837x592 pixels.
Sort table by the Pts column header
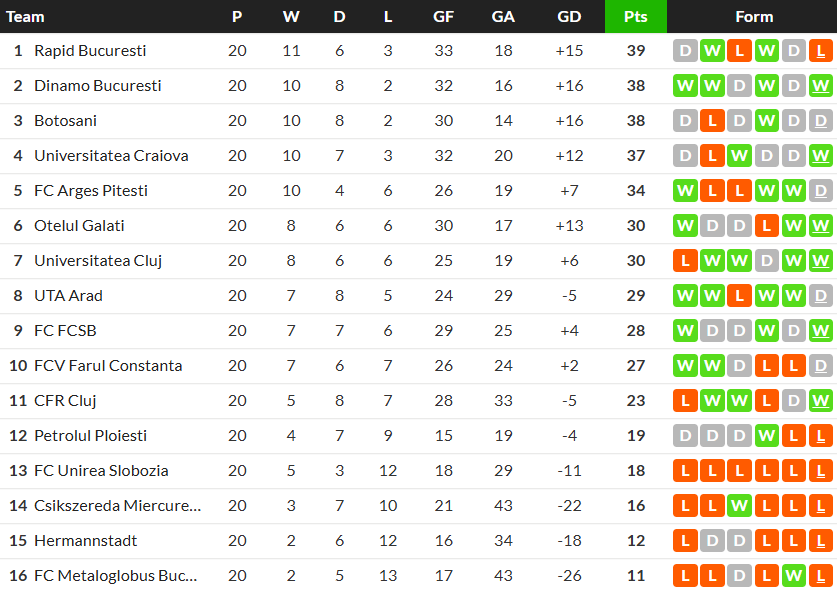636,16
